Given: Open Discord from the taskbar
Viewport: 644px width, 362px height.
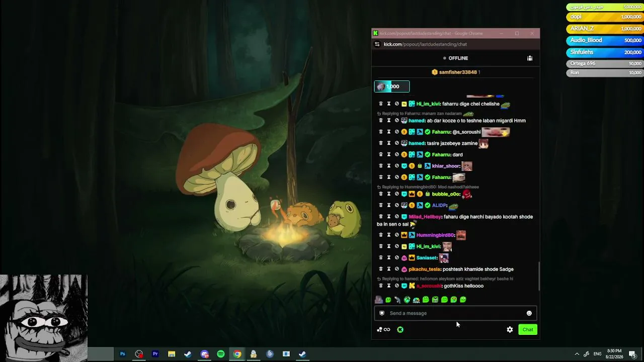Looking at the screenshot, I should pyautogui.click(x=204, y=354).
